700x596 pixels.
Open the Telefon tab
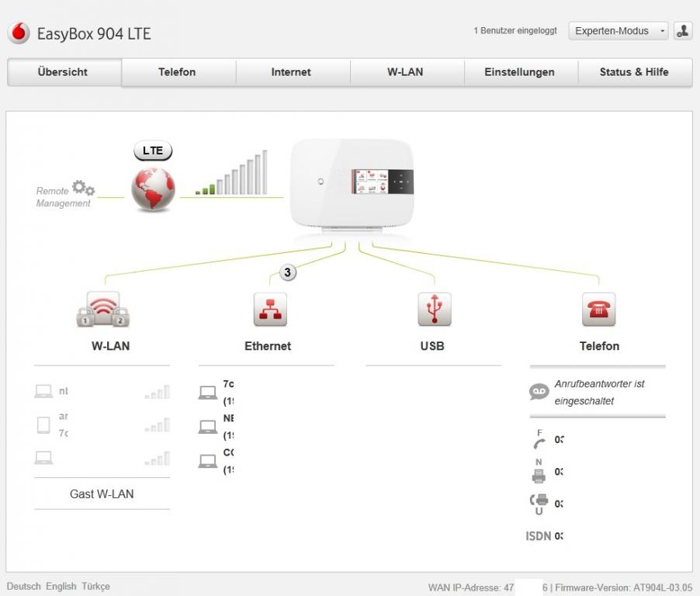point(177,72)
